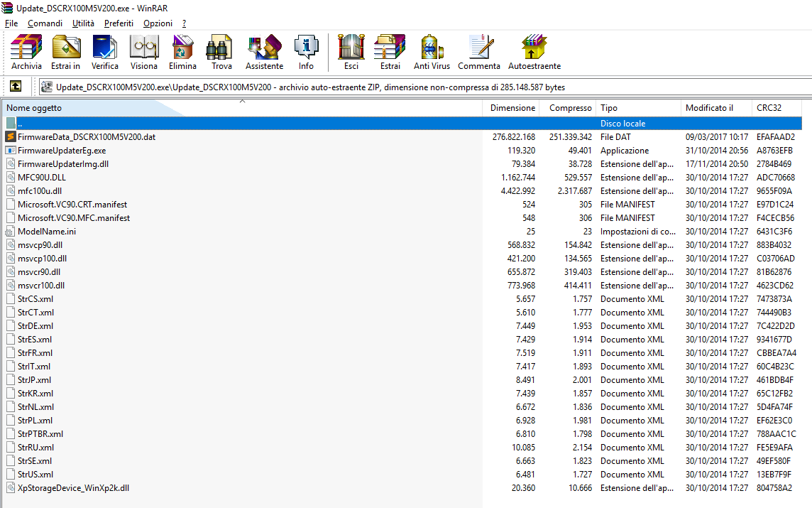Image resolution: width=812 pixels, height=508 pixels.
Task: Run Verifica to test the archive
Action: pyautogui.click(x=105, y=53)
